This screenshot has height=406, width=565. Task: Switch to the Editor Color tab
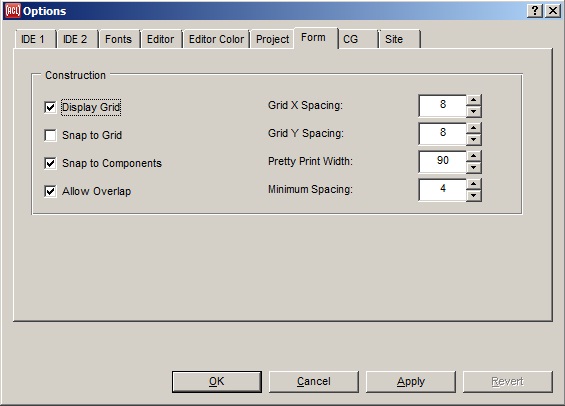coord(216,39)
